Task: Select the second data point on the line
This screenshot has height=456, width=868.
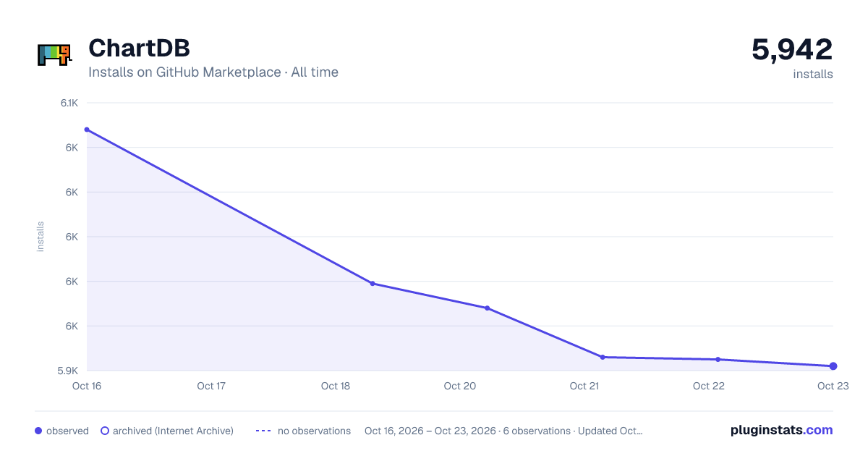Action: [x=373, y=284]
